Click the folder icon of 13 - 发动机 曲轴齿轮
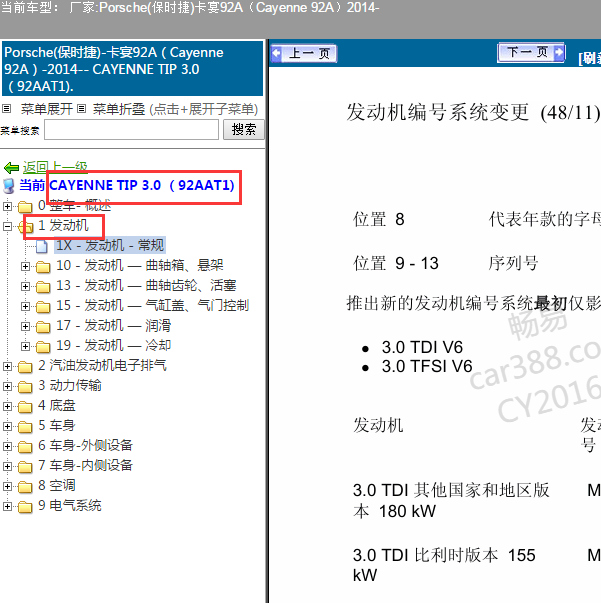The image size is (601, 603). coord(43,287)
